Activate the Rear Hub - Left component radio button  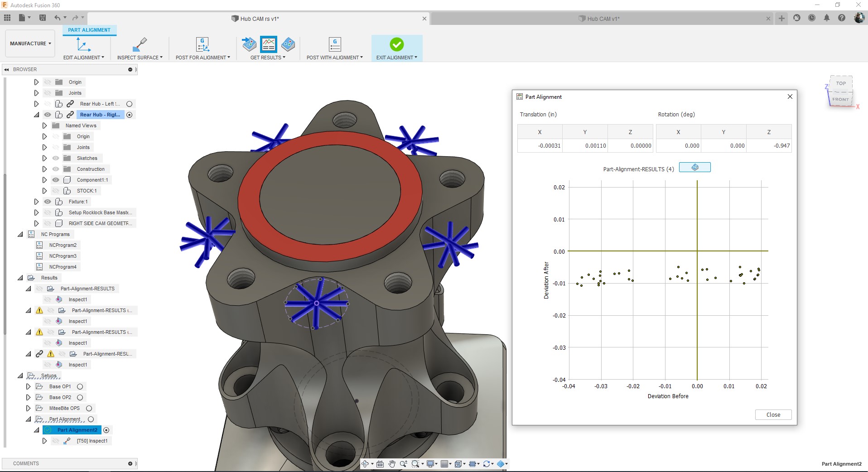point(130,104)
